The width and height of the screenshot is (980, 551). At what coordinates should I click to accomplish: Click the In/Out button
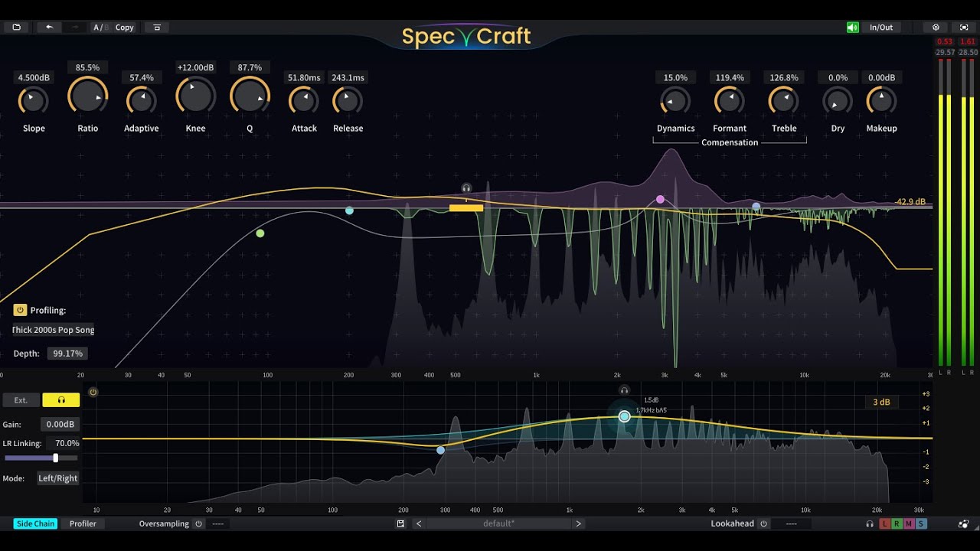[881, 27]
